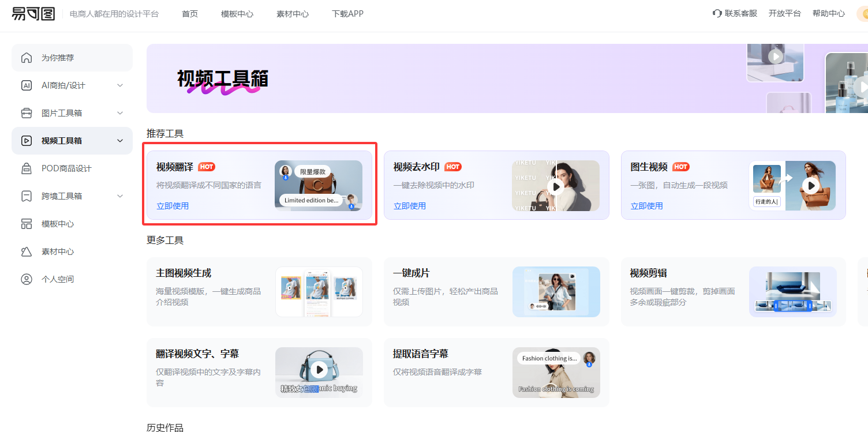Click the 将视频翻译成不同国家的语言 description
Viewport: 868px width, 432px height.
pos(209,185)
